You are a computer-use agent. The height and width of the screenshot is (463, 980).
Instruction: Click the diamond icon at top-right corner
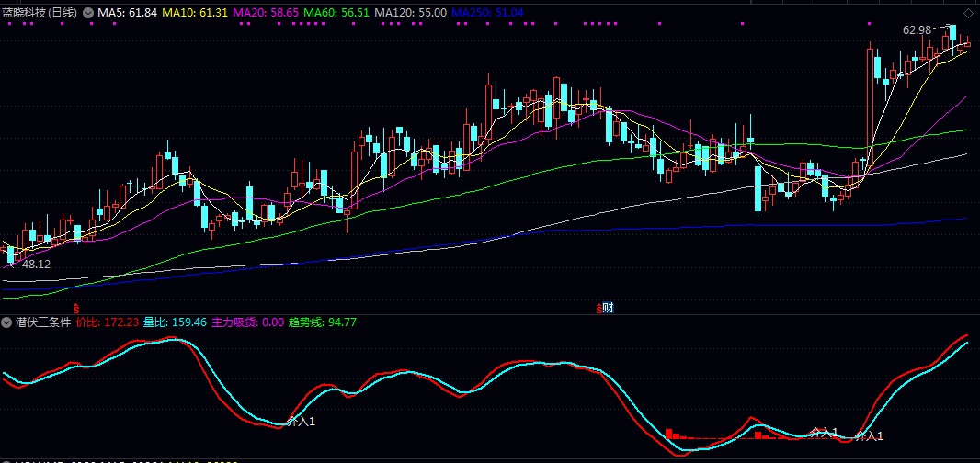[968, 10]
